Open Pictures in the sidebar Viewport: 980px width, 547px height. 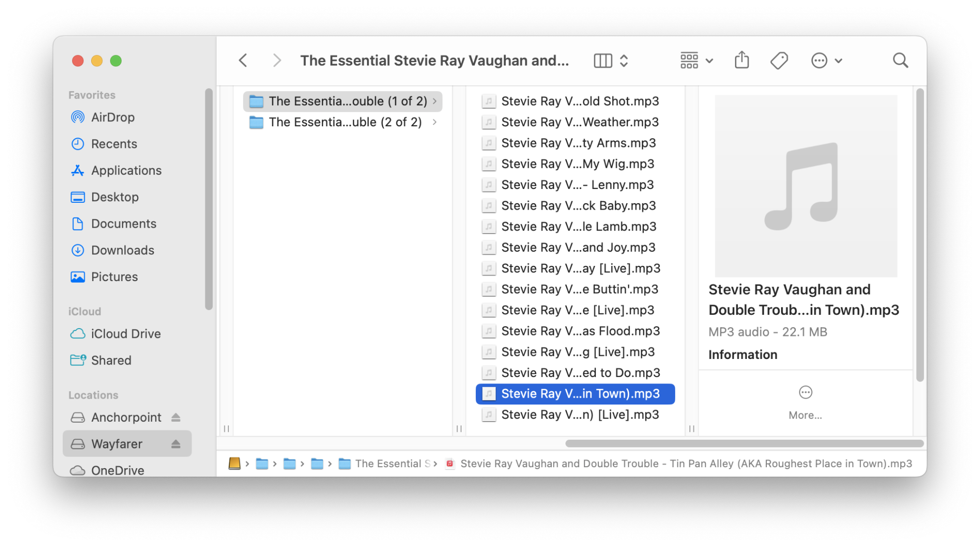pos(126,277)
